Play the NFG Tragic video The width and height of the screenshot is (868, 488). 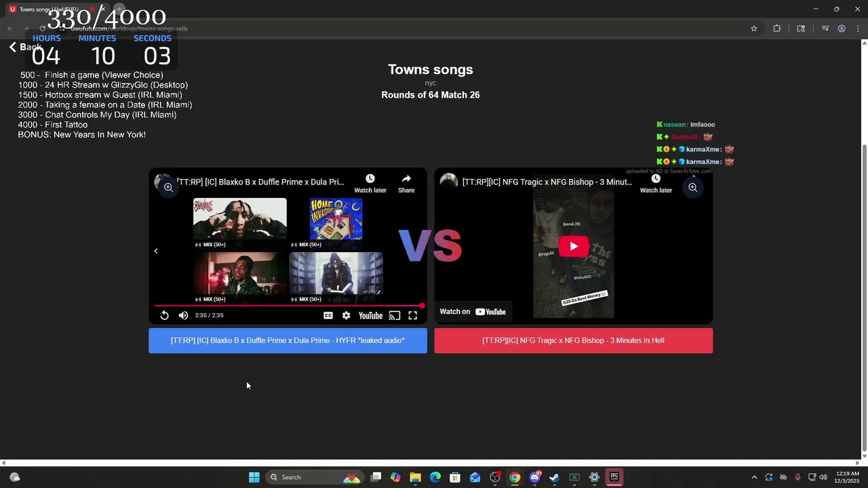coord(574,246)
